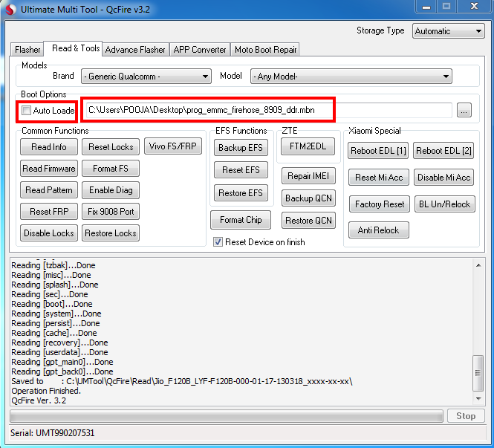The width and height of the screenshot is (494, 448).
Task: Click 'Reading [userdata]...Done' log line
Action: (59, 352)
